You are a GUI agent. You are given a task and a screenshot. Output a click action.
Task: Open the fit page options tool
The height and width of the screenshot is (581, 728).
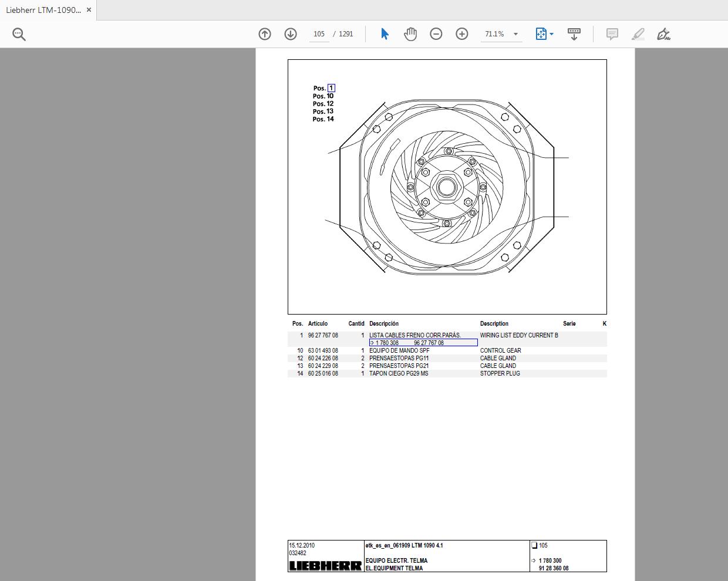(541, 34)
